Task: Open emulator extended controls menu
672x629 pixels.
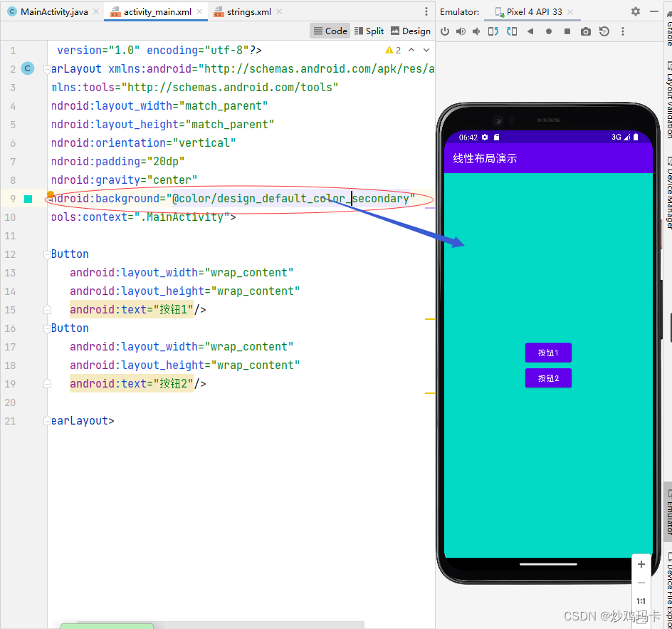Action: click(623, 31)
